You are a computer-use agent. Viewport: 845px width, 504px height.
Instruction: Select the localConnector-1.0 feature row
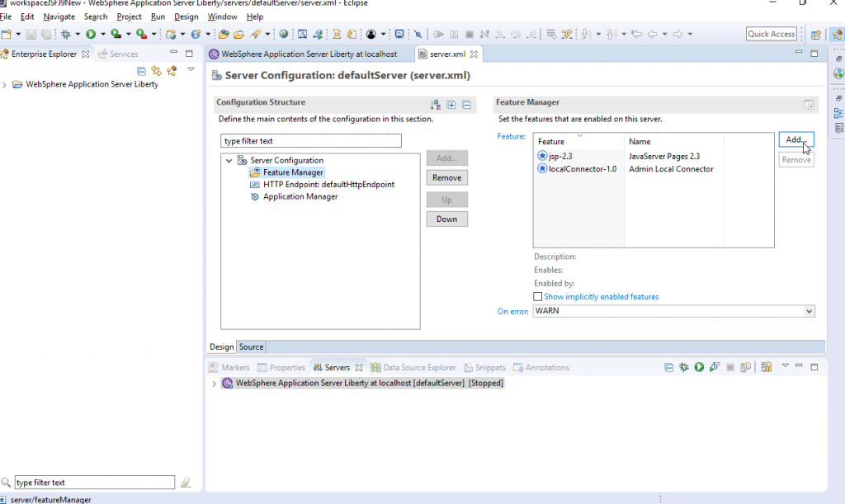pyautogui.click(x=654, y=169)
